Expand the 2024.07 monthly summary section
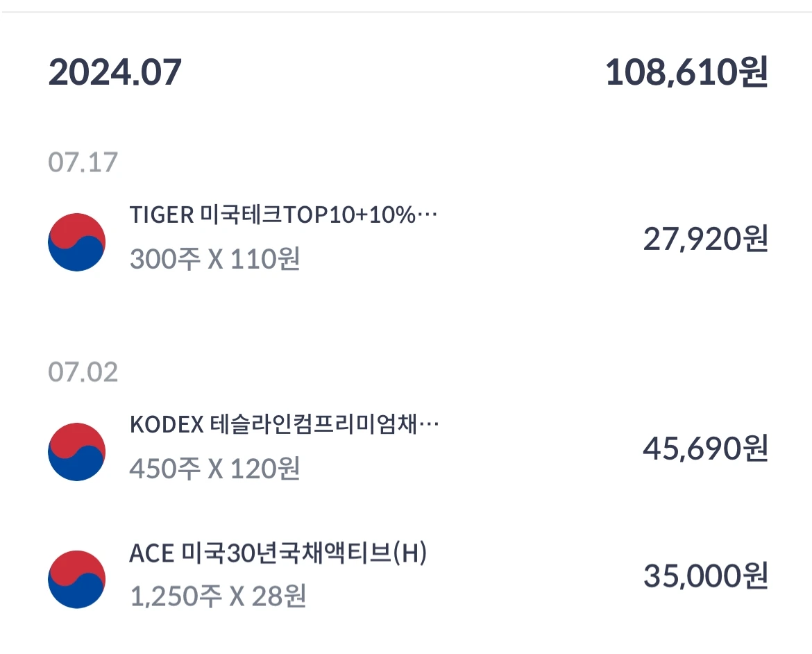The width and height of the screenshot is (812, 654). point(406,72)
